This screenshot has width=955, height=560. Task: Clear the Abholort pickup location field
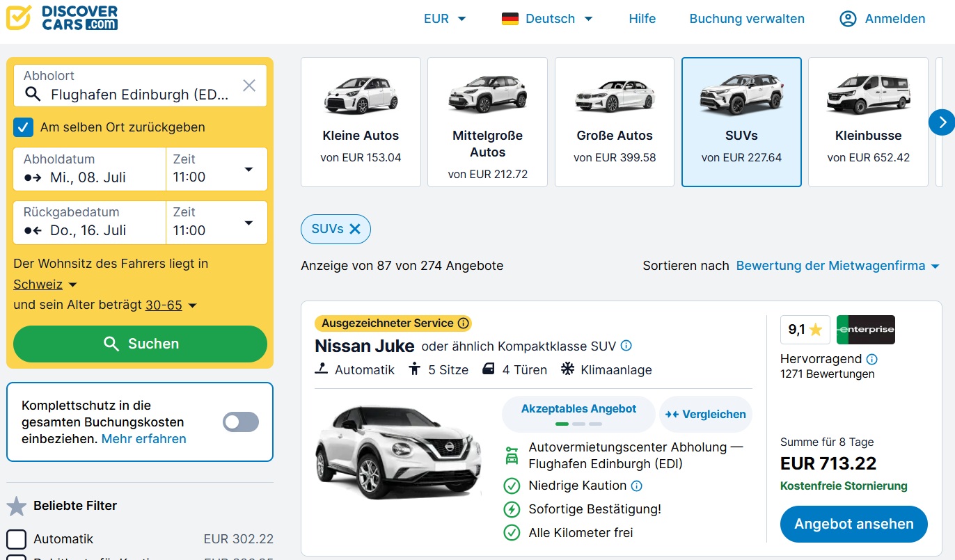tap(249, 86)
